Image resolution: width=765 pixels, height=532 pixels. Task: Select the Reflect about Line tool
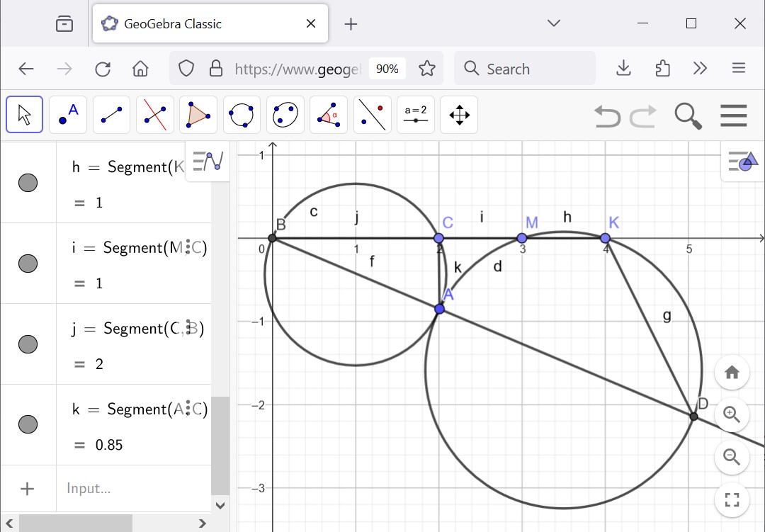[x=373, y=115]
